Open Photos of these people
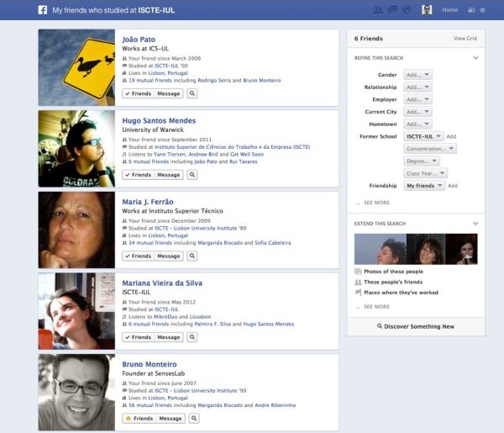Image resolution: width=504 pixels, height=433 pixels. pos(393,272)
